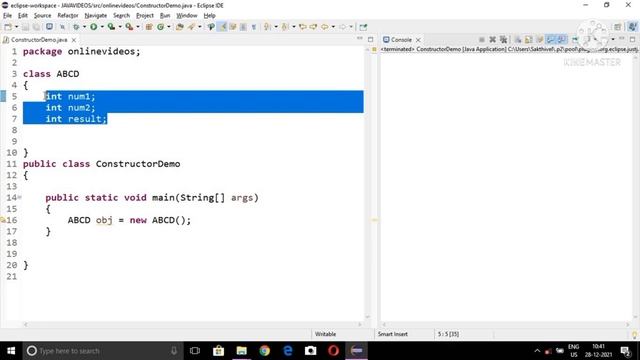Click the Previous Annotation icon
The height and width of the screenshot is (360, 640).
pyautogui.click(x=285, y=27)
